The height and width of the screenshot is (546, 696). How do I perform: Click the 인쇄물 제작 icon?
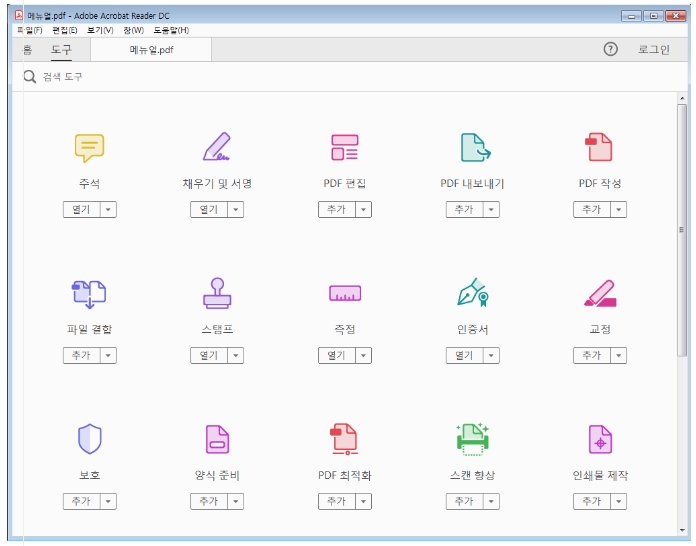pos(600,439)
